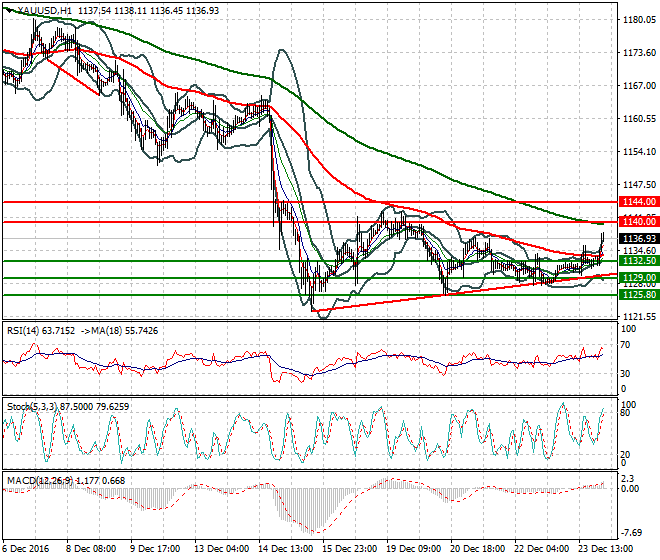This screenshot has width=660, height=560.
Task: Click the 14 Dec 13:00 time axis label
Action: (x=285, y=549)
